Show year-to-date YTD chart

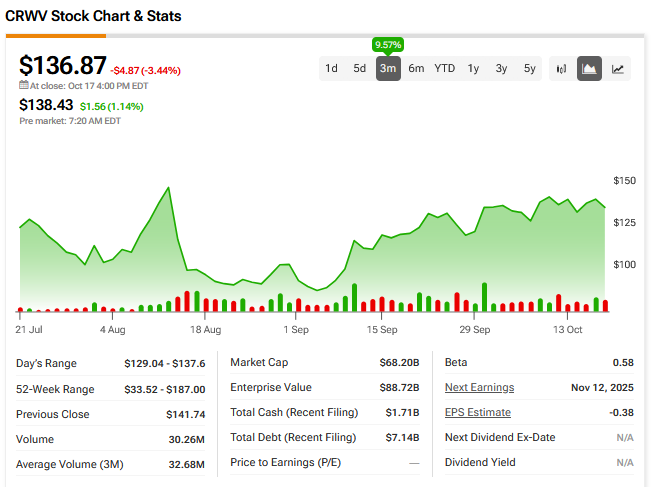[x=444, y=69]
